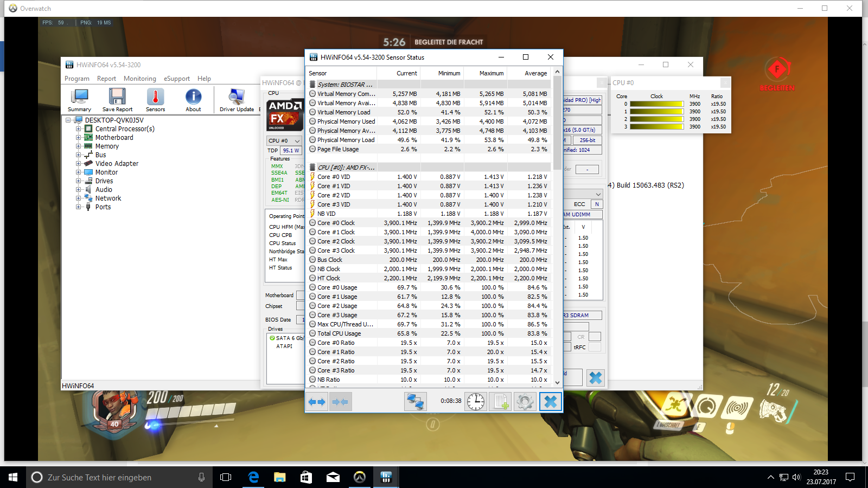Show hidden system tray icons chevron
Image resolution: width=868 pixels, height=488 pixels.
pos(770,477)
